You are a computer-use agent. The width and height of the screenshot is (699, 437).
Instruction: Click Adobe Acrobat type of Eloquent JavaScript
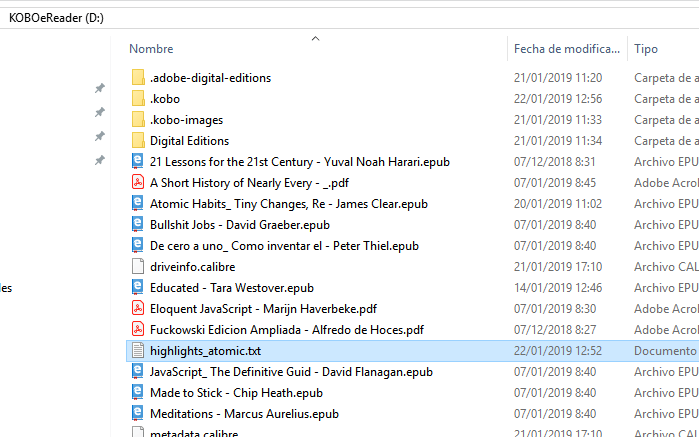point(666,308)
